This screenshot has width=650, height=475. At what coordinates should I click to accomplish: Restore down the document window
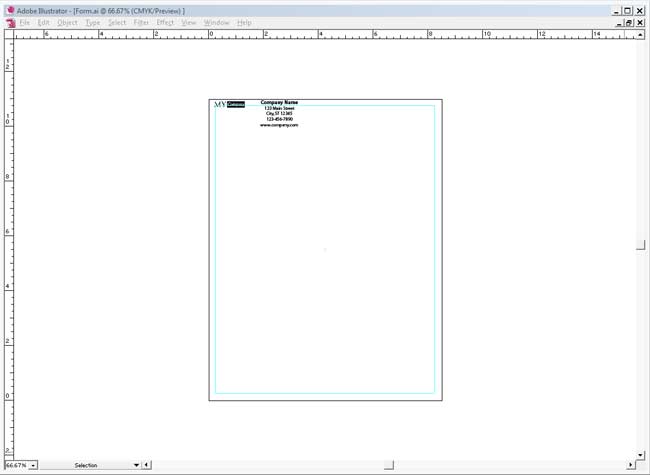tap(630, 23)
